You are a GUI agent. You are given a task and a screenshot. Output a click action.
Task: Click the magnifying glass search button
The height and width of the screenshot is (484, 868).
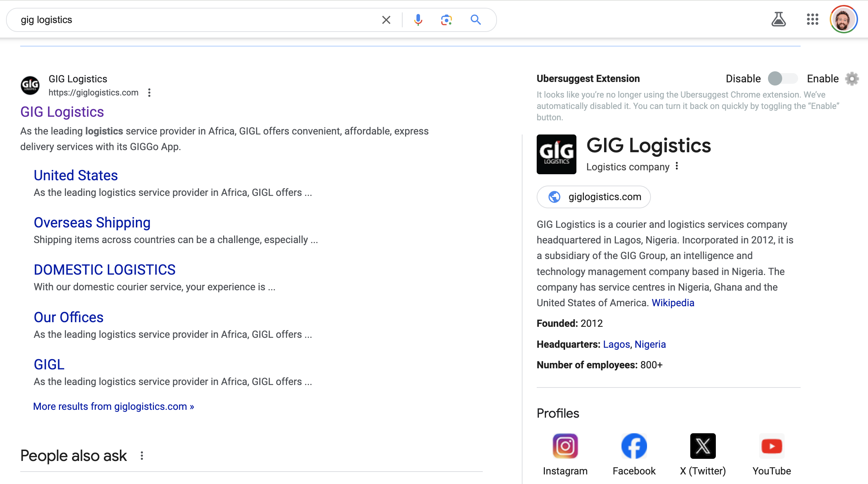pos(476,20)
